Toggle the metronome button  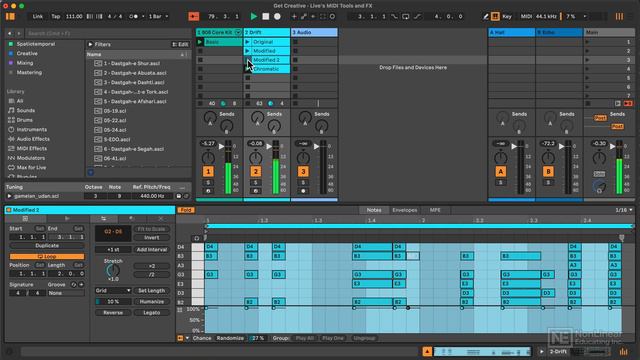(133, 16)
